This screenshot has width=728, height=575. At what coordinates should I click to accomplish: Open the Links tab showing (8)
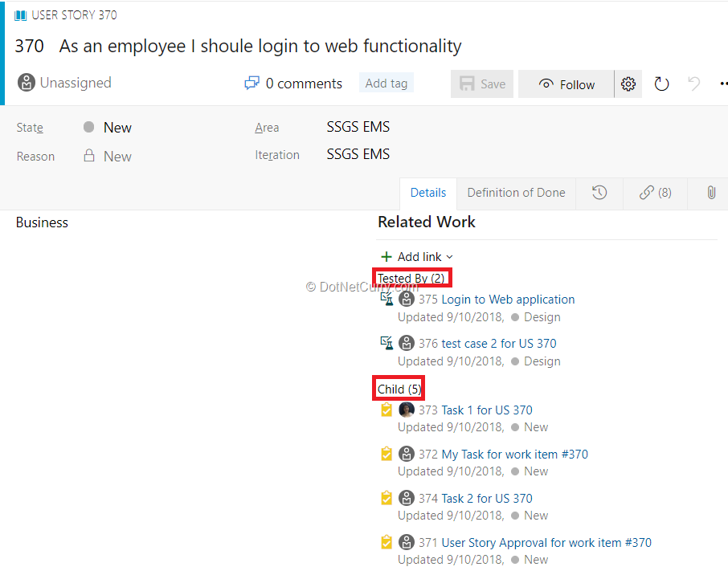pyautogui.click(x=655, y=193)
